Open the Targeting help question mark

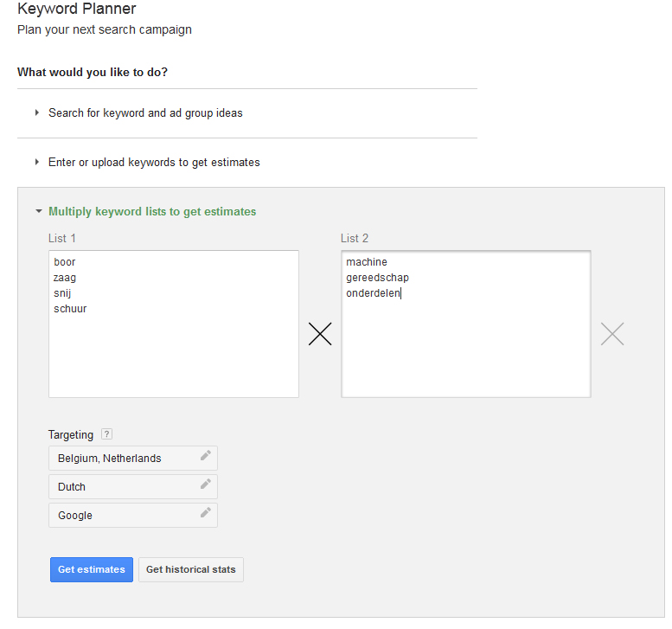point(106,434)
